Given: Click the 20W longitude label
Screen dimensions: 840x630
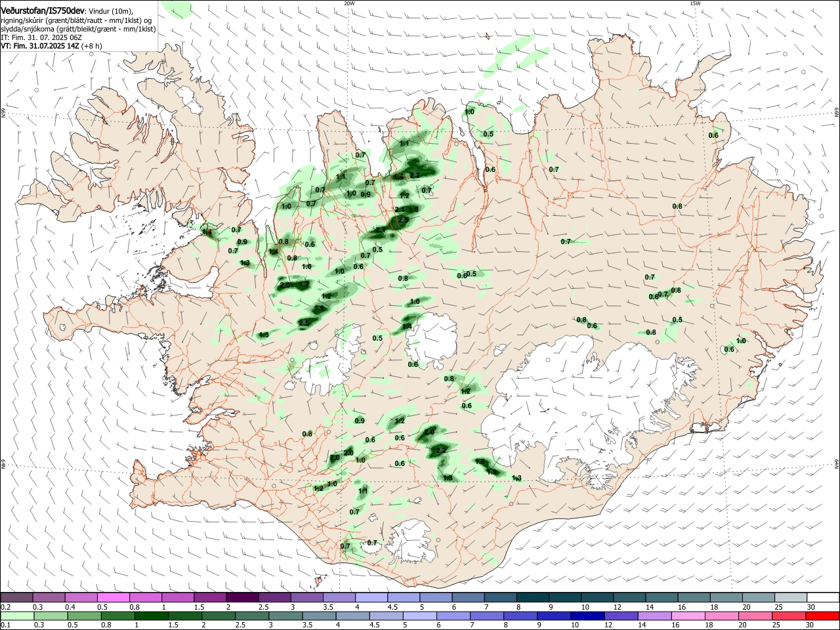Looking at the screenshot, I should [x=349, y=3].
